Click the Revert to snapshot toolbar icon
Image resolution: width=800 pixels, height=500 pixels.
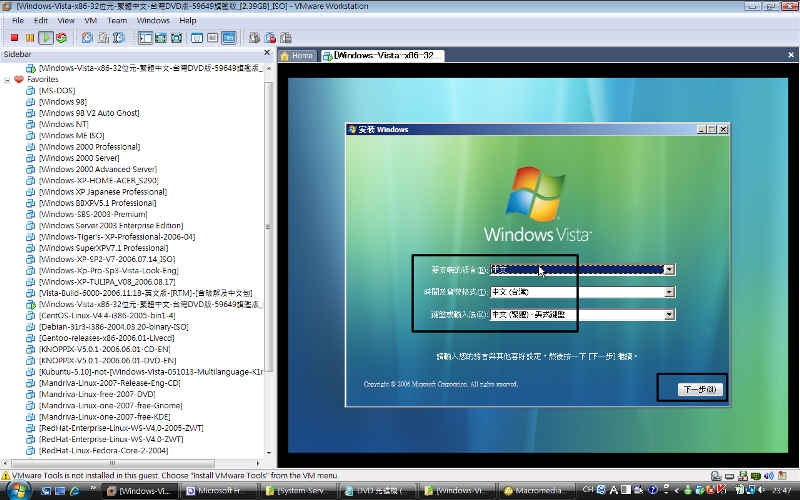(104, 38)
